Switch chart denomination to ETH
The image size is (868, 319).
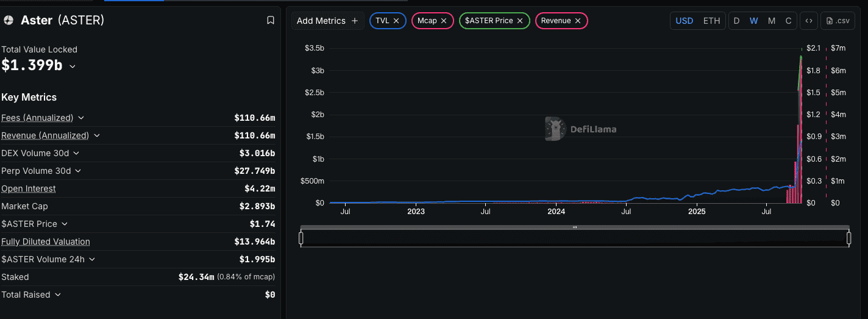point(711,21)
